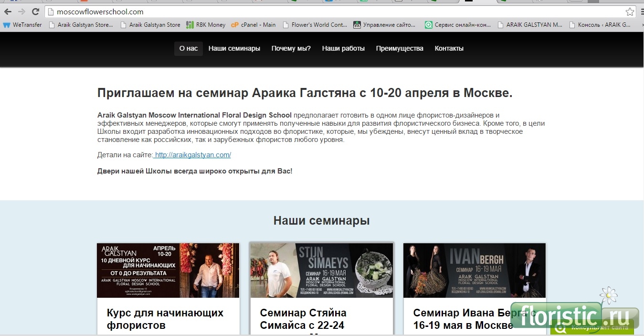The image size is (644, 336).
Task: Open Управление сайто... bookmark
Action: 385,25
